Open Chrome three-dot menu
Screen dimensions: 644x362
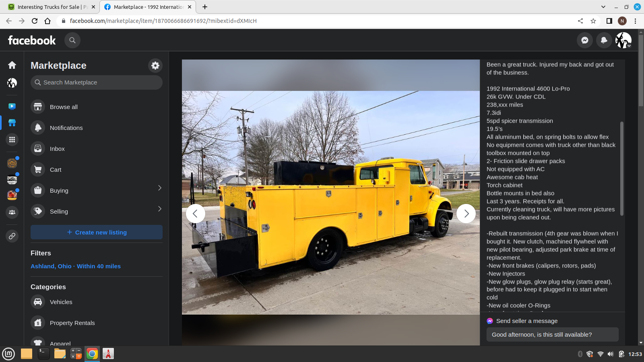click(x=636, y=21)
